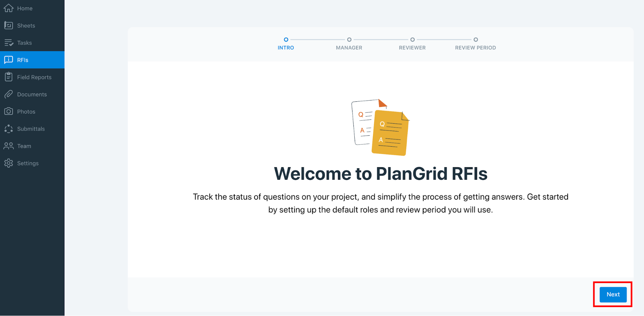Click the Photos camera icon
The width and height of the screenshot is (644, 316).
[x=9, y=111]
